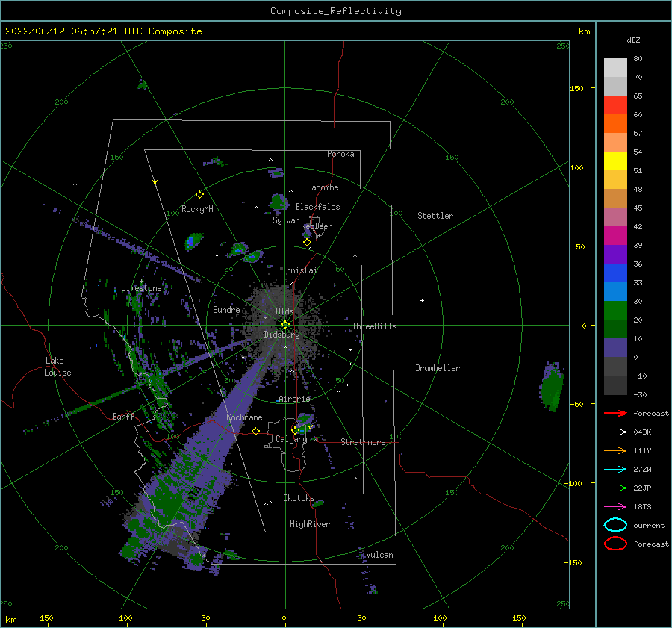Click the cyan current ellipse legend icon
Screen dimensions: 672x628
coord(615,525)
